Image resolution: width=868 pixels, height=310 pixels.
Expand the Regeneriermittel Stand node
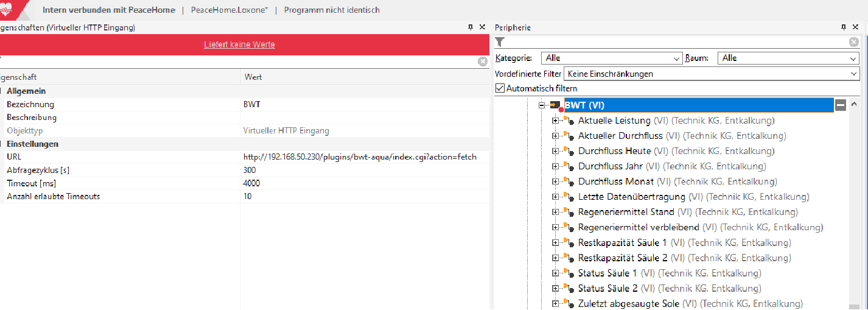click(x=555, y=212)
